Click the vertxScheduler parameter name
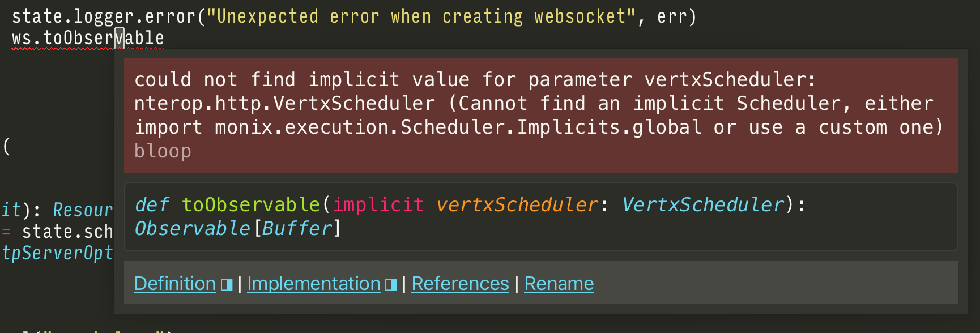This screenshot has width=980, height=333. click(x=517, y=204)
